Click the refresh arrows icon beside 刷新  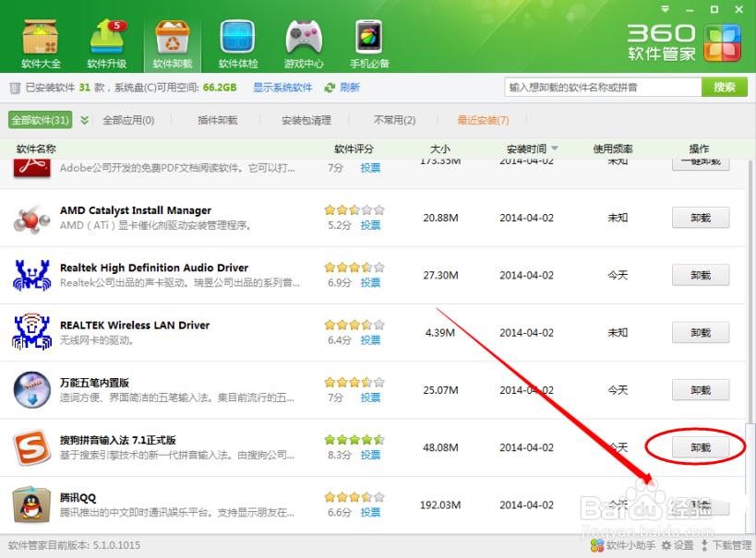click(330, 88)
